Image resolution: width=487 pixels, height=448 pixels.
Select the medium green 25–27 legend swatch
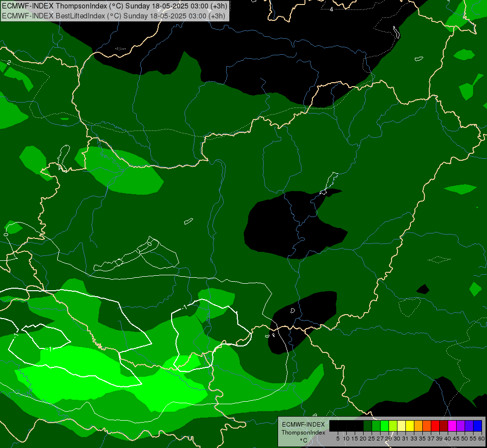(376, 426)
